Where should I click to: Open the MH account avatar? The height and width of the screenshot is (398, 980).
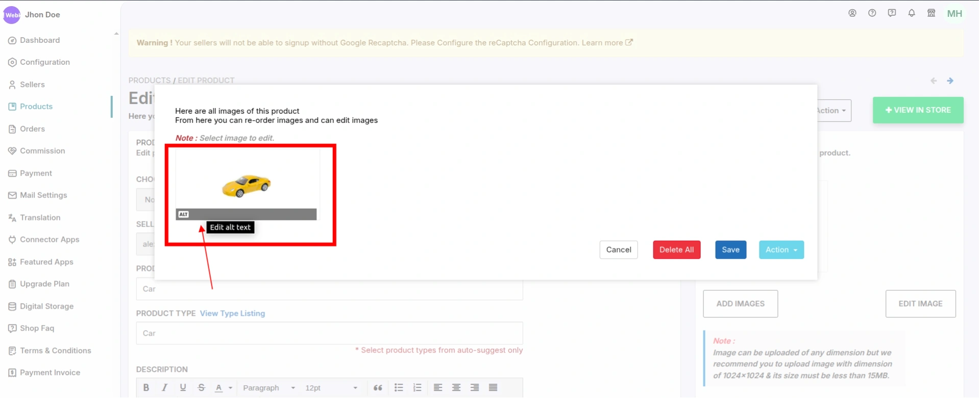[x=954, y=14]
